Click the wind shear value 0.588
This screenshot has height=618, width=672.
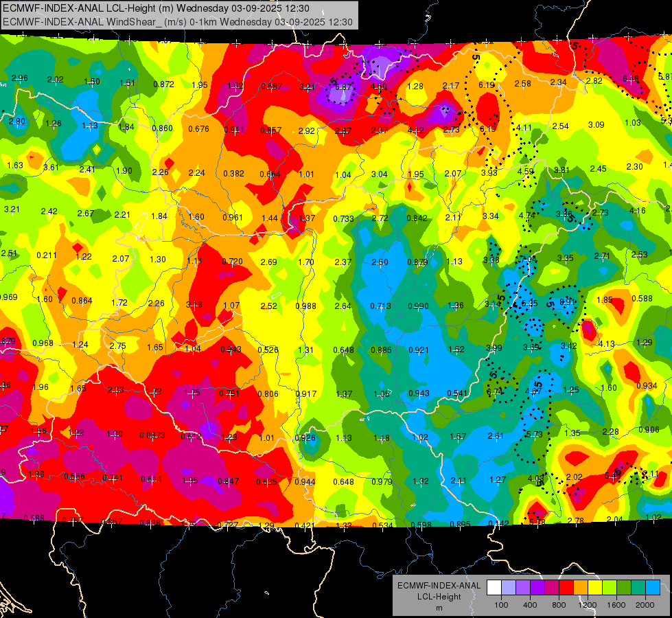tap(642, 299)
